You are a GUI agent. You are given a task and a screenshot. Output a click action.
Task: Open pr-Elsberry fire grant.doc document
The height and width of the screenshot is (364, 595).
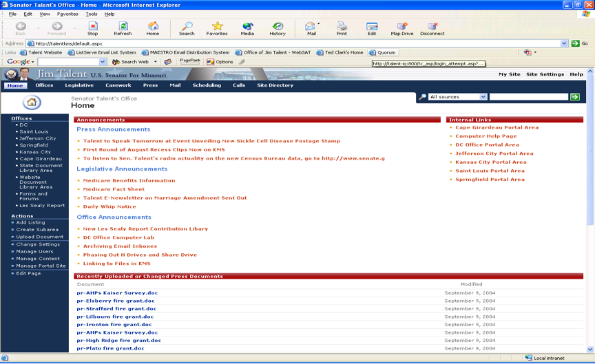coord(116,301)
